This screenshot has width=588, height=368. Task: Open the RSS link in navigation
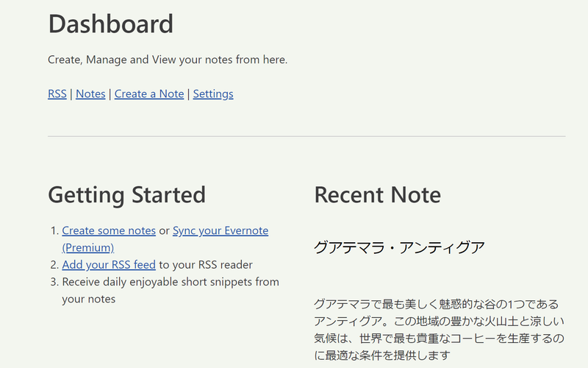[57, 94]
